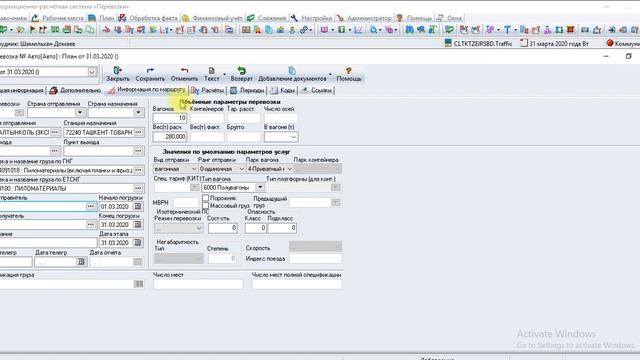Browse Пункт выхода with ellipsis button
This screenshot has width=640, height=360.
(139, 151)
